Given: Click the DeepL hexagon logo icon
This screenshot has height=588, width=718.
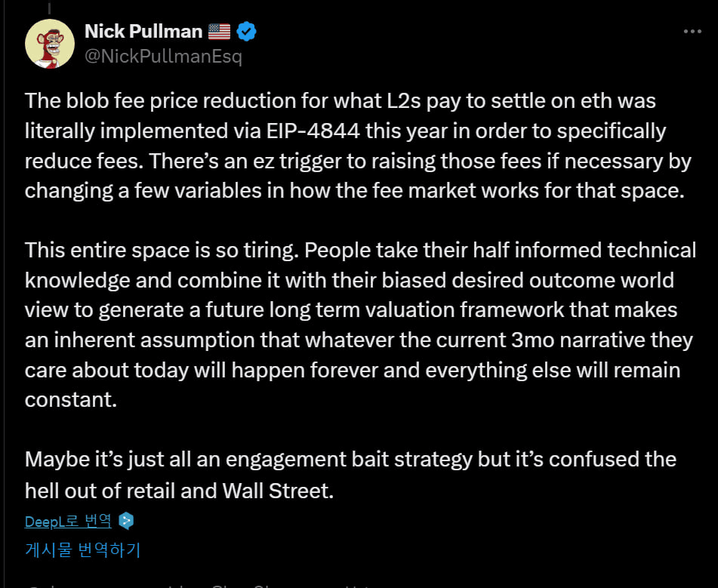Looking at the screenshot, I should click(x=126, y=521).
